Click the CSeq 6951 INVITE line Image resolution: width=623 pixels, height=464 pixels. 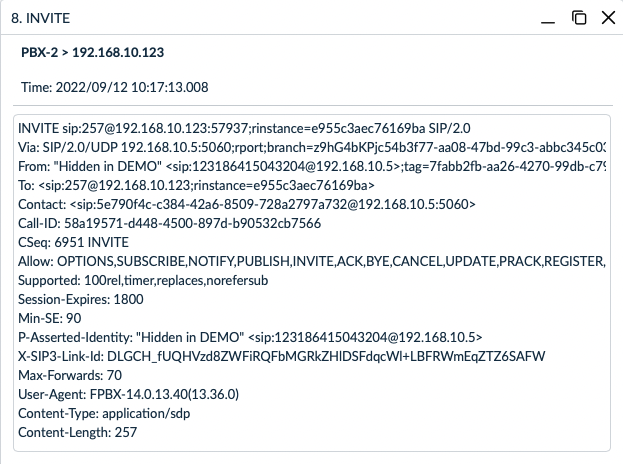tap(74, 242)
